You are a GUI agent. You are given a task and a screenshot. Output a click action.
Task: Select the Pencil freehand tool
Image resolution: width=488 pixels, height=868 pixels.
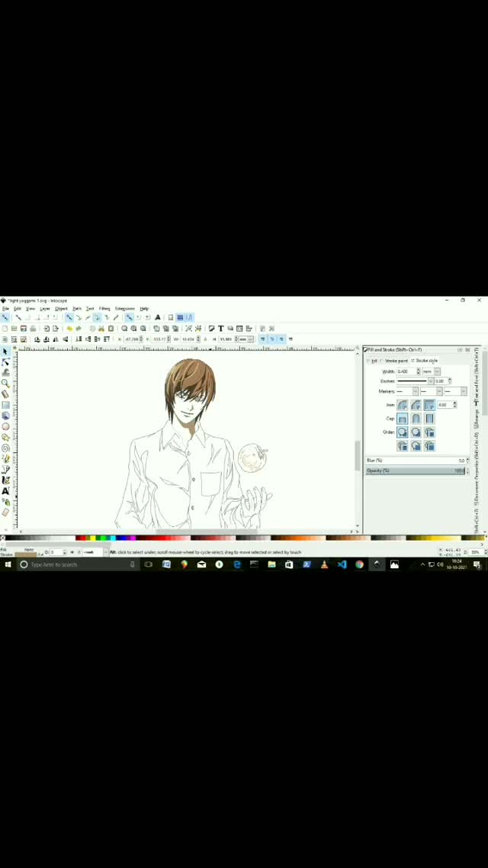pos(5,458)
